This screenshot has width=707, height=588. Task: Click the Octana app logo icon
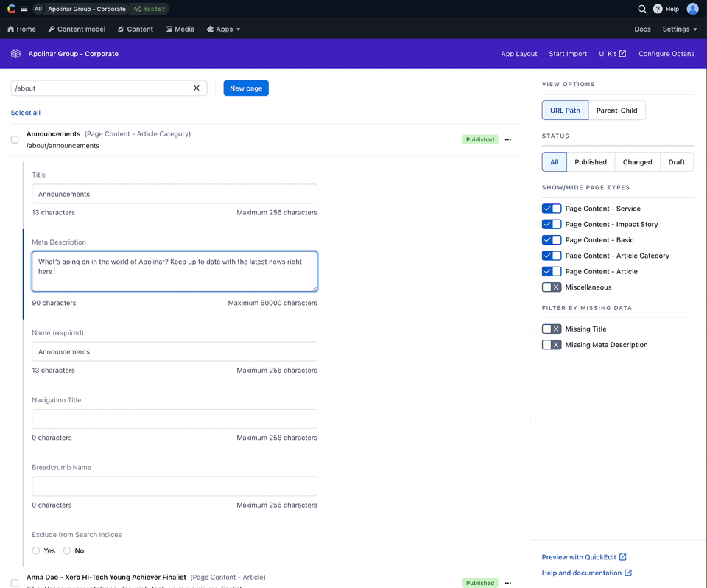click(15, 54)
